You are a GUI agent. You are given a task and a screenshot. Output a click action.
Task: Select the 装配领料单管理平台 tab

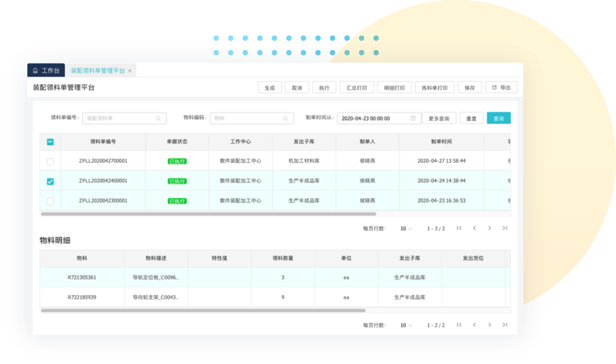97,71
